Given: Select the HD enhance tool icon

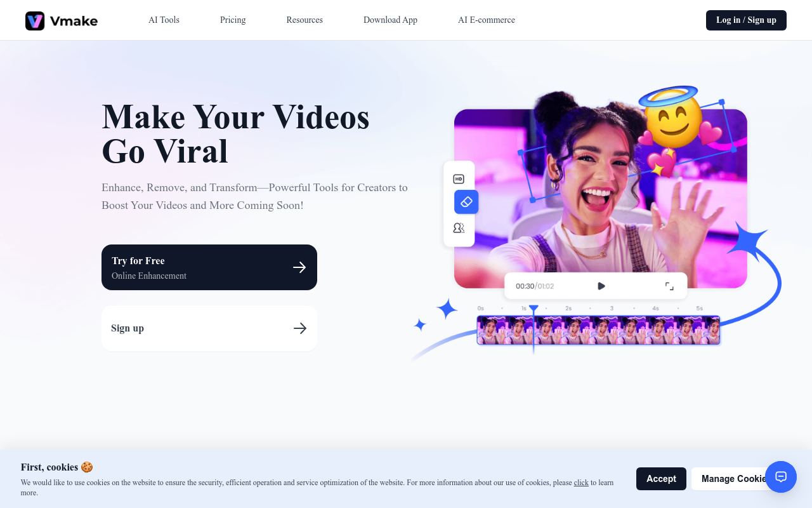Looking at the screenshot, I should click(459, 179).
